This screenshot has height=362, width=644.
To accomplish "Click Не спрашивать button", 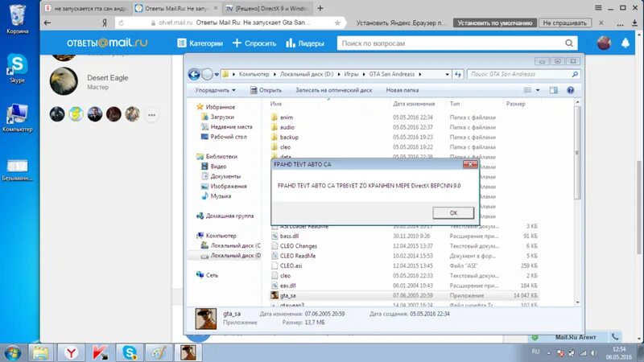I will click(565, 23).
